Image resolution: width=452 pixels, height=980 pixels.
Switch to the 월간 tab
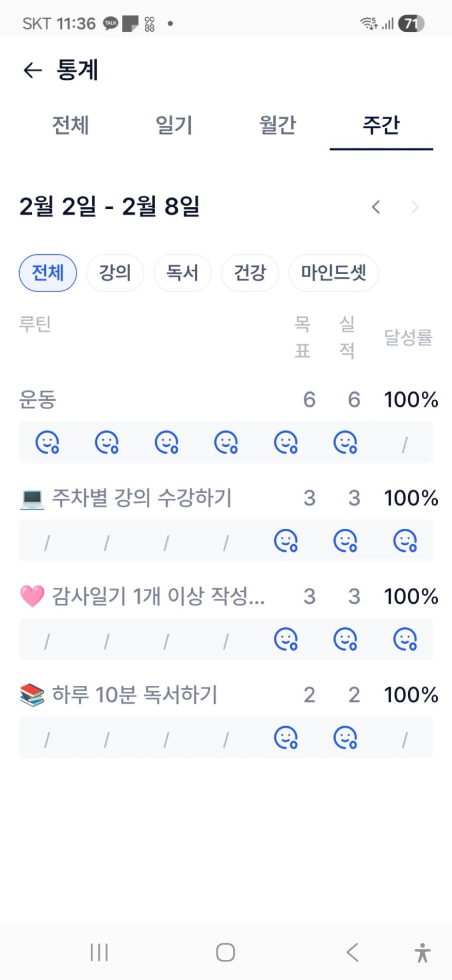coord(277,125)
